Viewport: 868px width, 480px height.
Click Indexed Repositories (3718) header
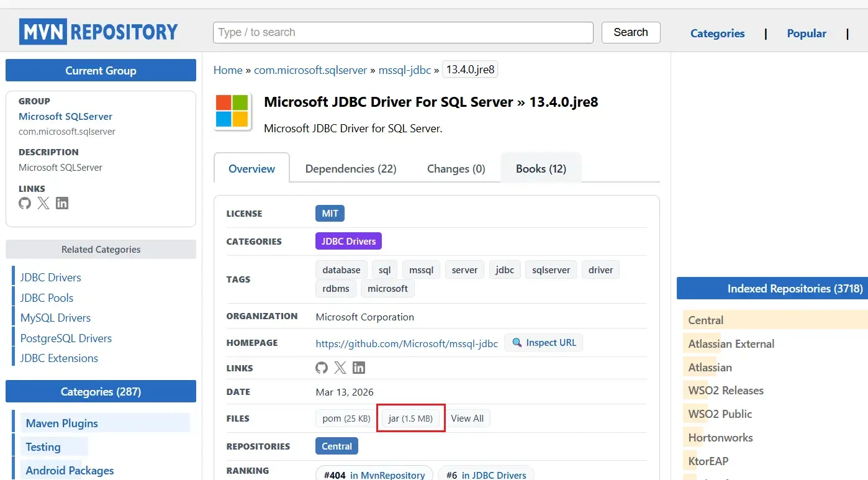coord(772,288)
